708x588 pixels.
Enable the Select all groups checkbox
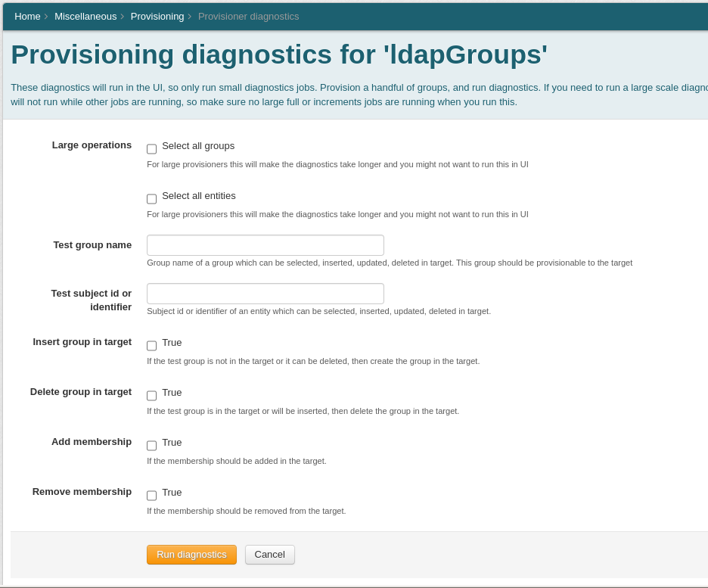tap(152, 149)
